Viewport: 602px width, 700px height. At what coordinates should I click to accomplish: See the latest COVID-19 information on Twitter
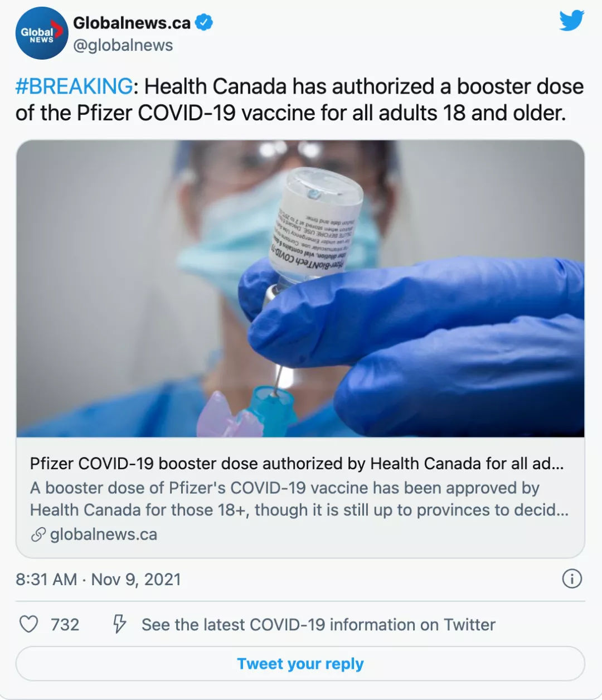(x=318, y=625)
